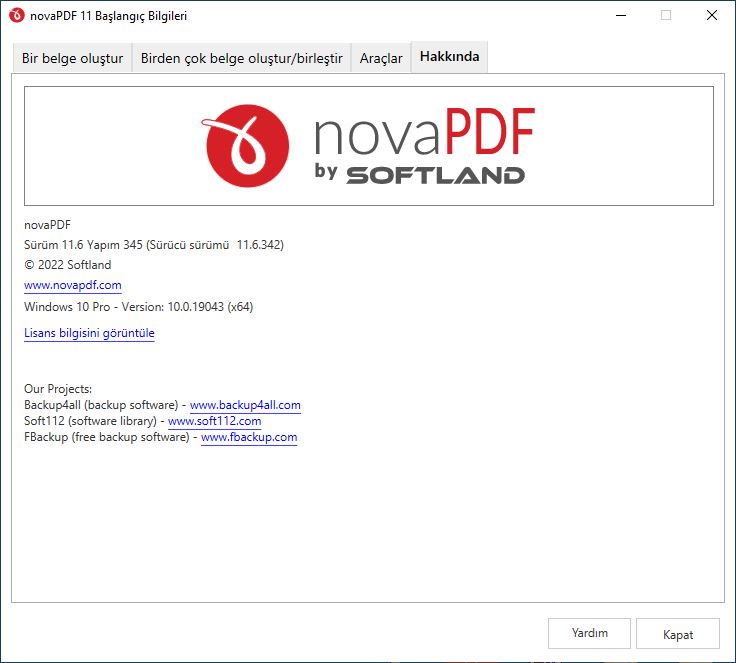
Task: Minimize the novaPDF window
Action: (621, 15)
